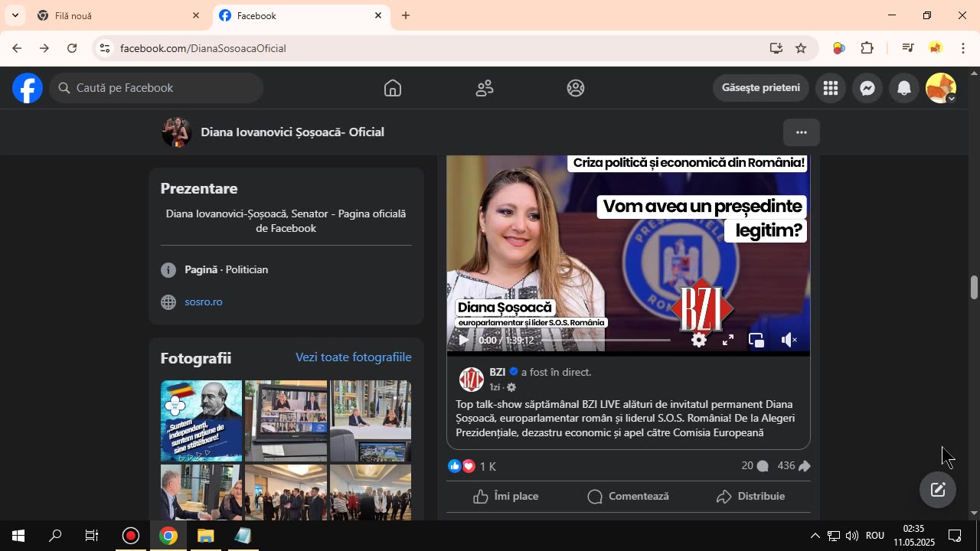Open the photo with the bearded man portrait
Viewport: 980px width, 551px height.
point(201,421)
